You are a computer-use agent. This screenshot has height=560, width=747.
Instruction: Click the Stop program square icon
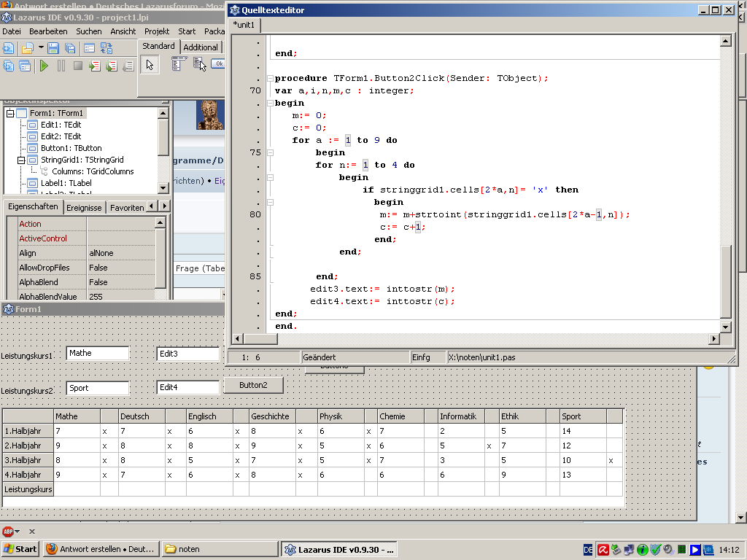click(77, 66)
